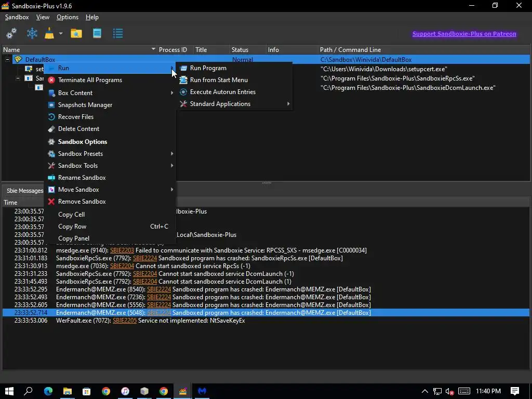The width and height of the screenshot is (532, 399).
Task: Open taskbar search magnifier
Action: click(28, 391)
